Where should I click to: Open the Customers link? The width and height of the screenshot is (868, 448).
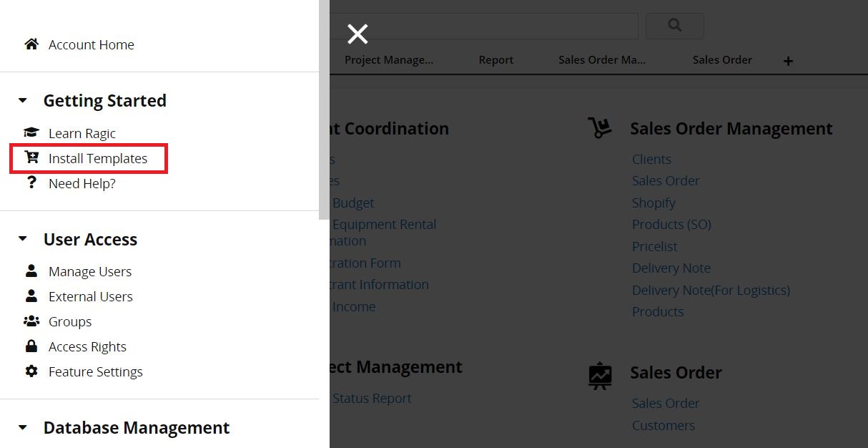(x=664, y=425)
